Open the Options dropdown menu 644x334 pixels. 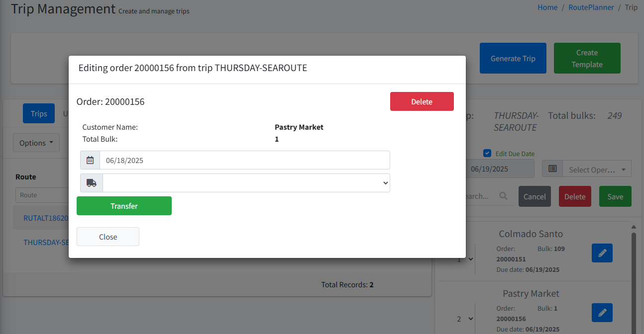(36, 143)
